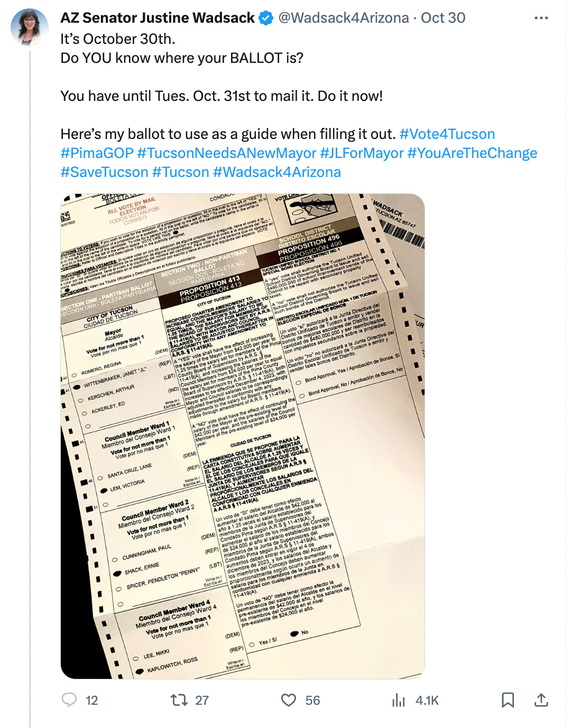This screenshot has width=571, height=728.
Task: Open Justine Wadsack's profile avatar
Action: click(30, 27)
